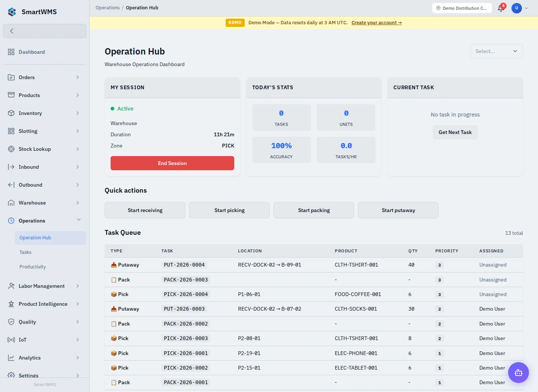Open the notifications bell
Screen dimensions: 538x392
click(x=501, y=8)
